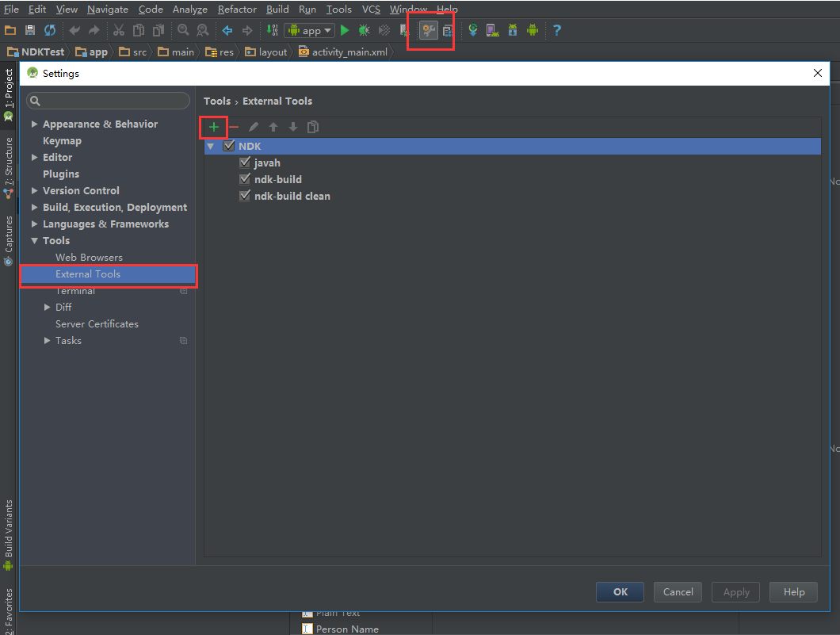Click the Cancel button
Image resolution: width=840 pixels, height=635 pixels.
678,591
